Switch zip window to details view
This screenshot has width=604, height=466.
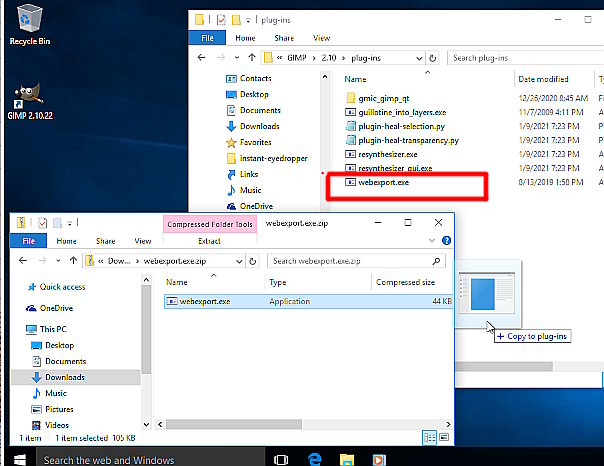[429, 438]
